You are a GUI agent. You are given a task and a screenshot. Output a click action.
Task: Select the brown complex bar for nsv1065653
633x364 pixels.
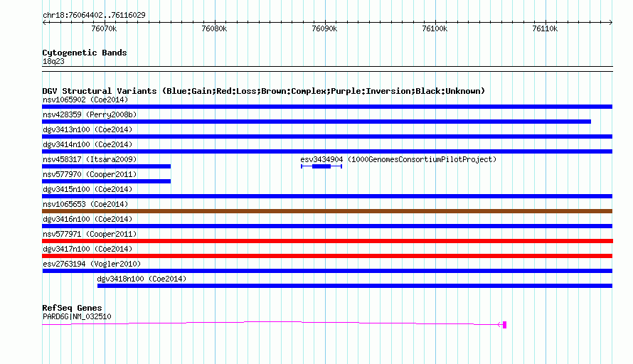(x=327, y=211)
